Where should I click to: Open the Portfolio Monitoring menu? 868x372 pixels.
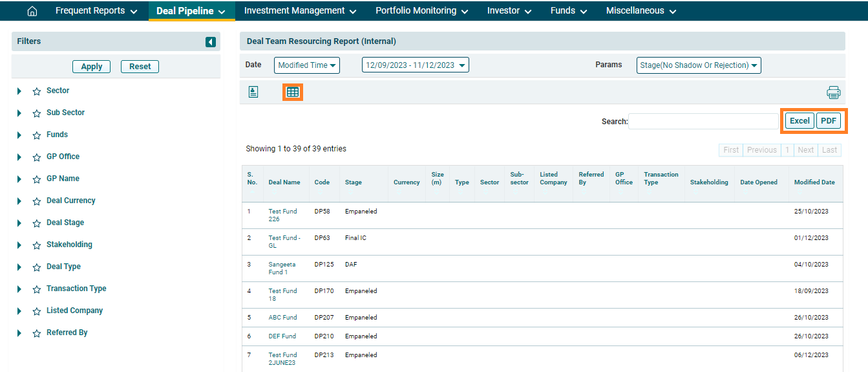coord(421,11)
